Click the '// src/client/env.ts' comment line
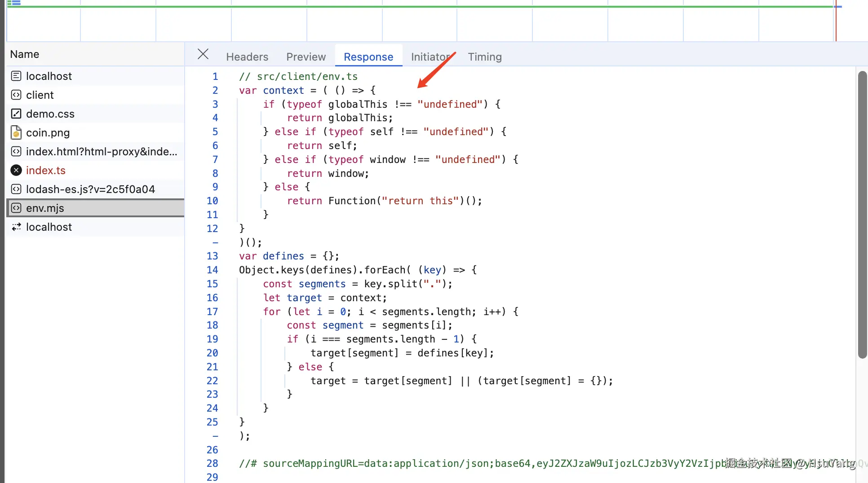 click(298, 76)
